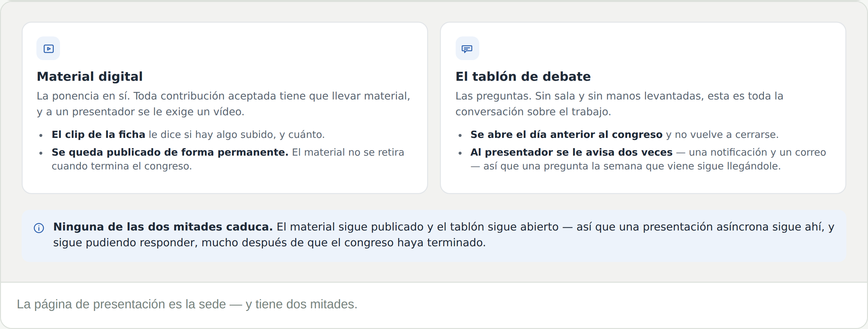
Task: Click the bold text 'El clip de la ficha'
Action: [x=98, y=135]
